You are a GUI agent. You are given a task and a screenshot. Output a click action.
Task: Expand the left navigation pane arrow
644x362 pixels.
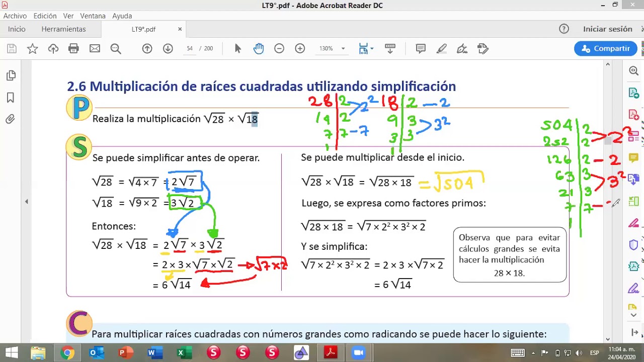pyautogui.click(x=27, y=202)
